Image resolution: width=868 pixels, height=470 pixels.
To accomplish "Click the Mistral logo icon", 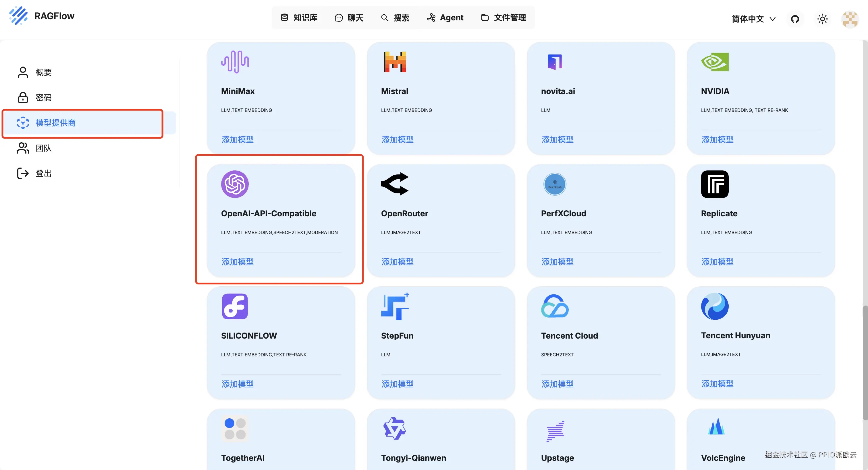I will [395, 62].
